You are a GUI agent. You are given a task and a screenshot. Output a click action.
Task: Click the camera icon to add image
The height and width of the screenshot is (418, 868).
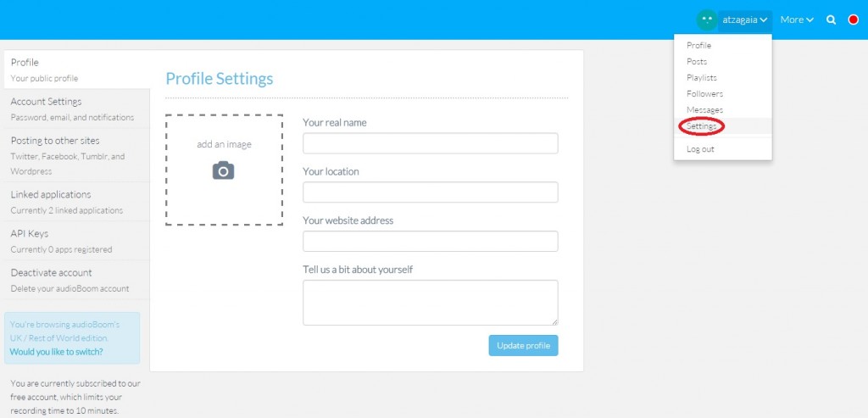pyautogui.click(x=223, y=170)
